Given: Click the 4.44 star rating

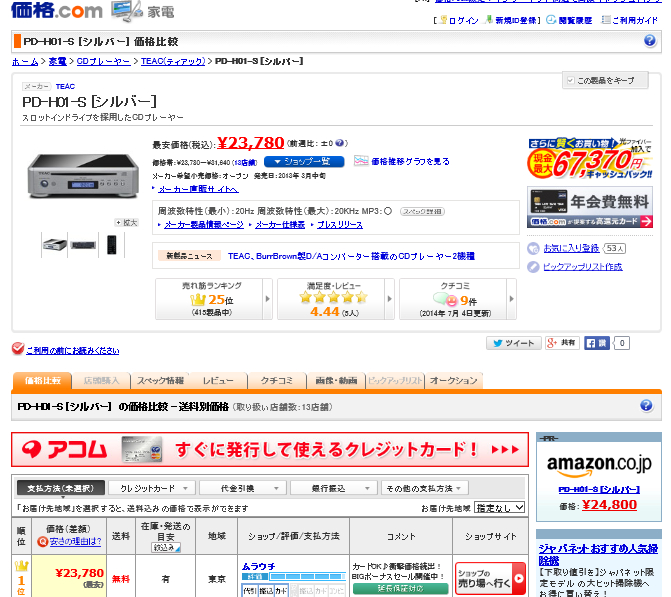Looking at the screenshot, I should (x=324, y=312).
